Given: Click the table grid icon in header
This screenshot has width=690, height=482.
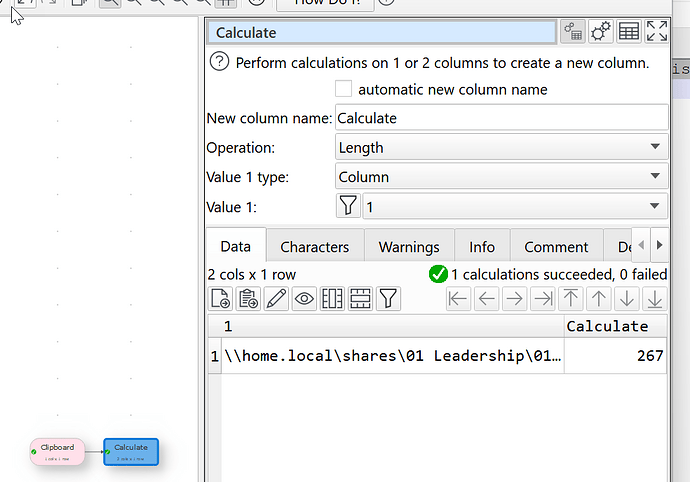Looking at the screenshot, I should click(629, 32).
